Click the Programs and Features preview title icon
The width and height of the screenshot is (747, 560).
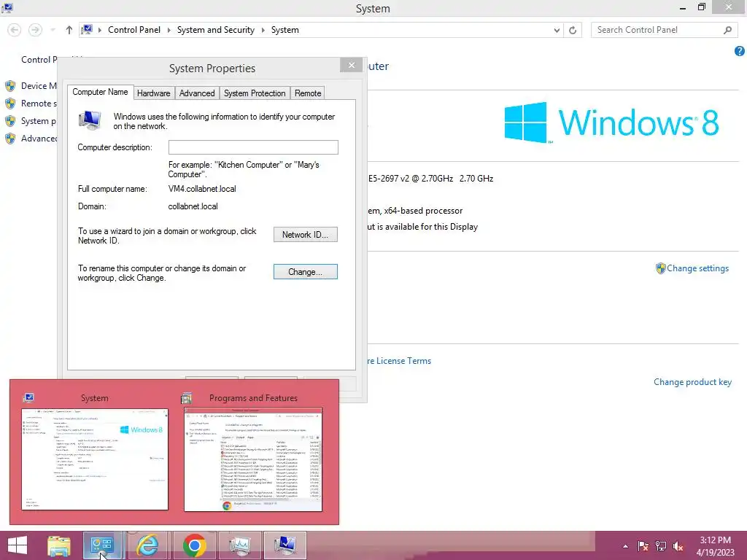tap(186, 398)
